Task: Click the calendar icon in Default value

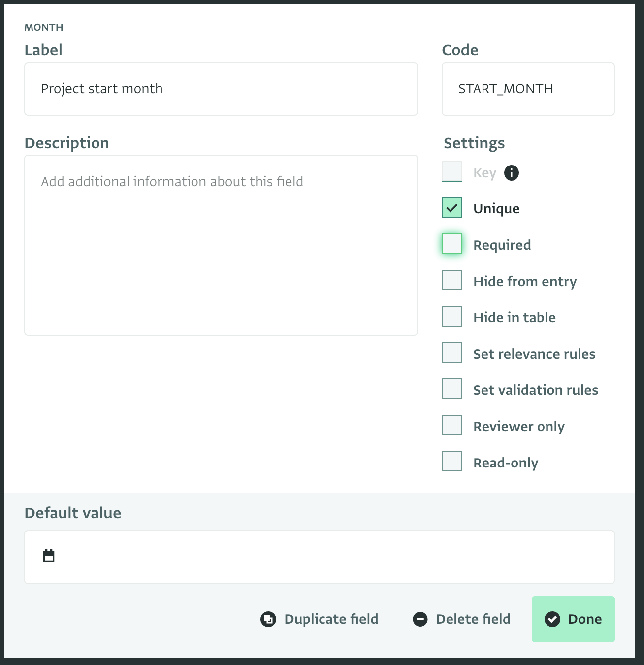Action: 49,556
